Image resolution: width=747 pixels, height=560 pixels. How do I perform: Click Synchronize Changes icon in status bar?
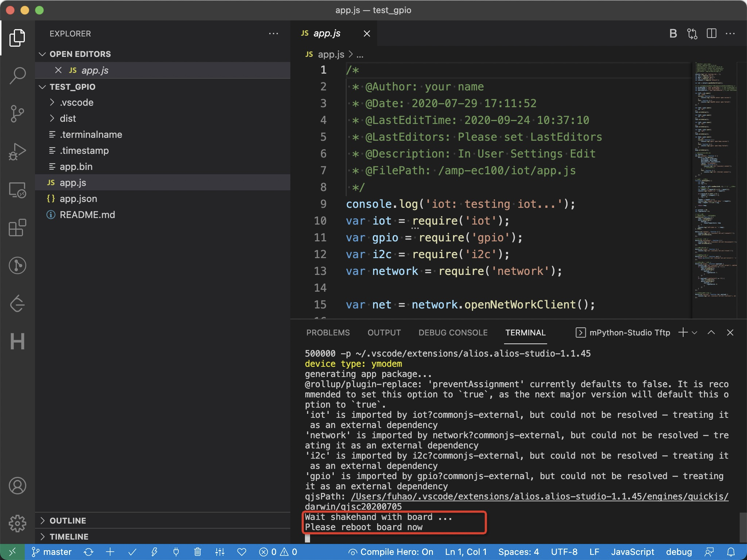tap(88, 552)
